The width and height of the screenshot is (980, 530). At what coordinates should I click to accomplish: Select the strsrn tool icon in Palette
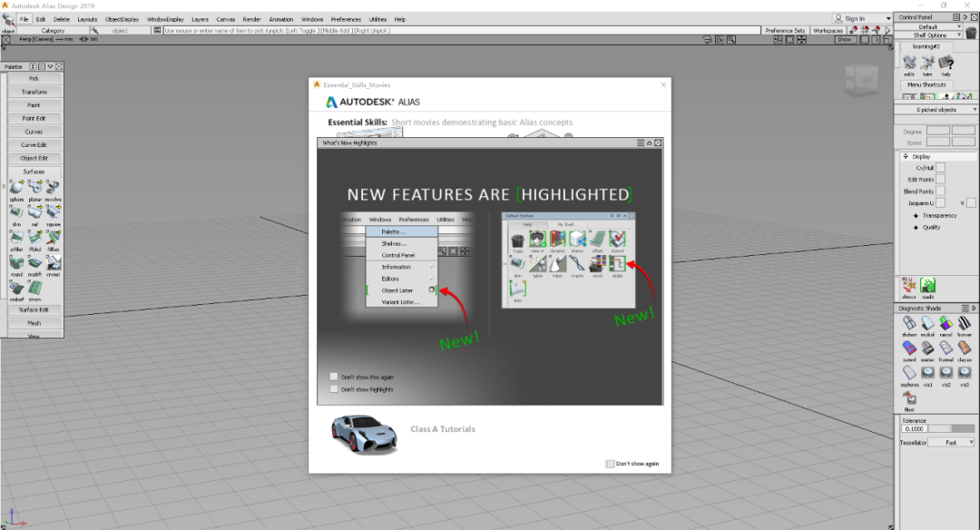coord(35,288)
